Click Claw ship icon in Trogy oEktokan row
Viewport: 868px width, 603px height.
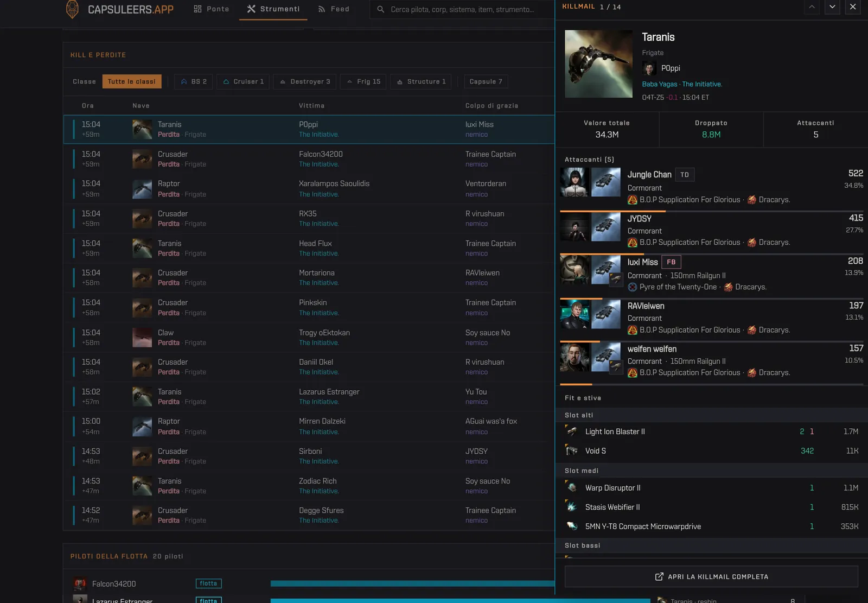(142, 337)
